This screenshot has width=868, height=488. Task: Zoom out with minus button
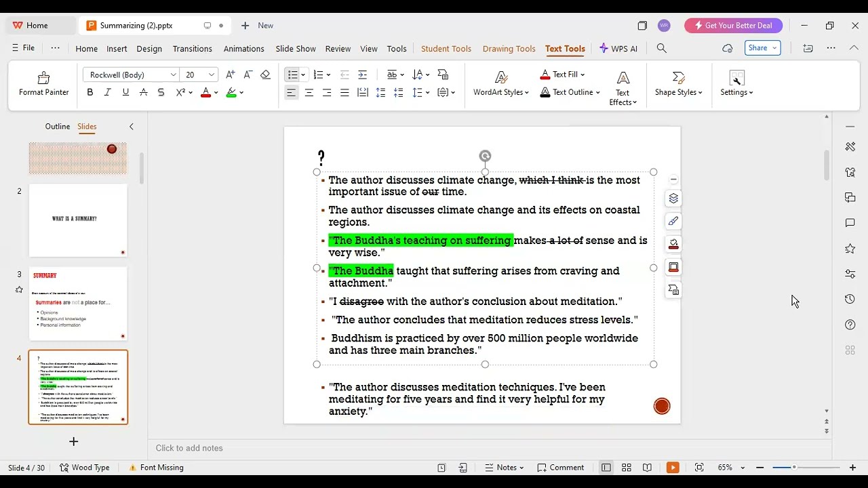(x=760, y=468)
